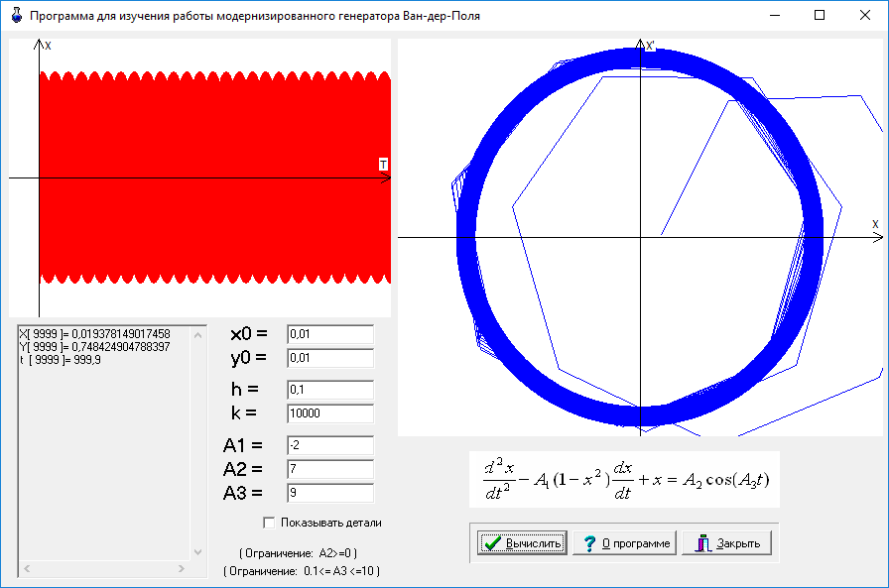The image size is (889, 588).
Task: Select the k field containing 10000
Action: coord(330,413)
